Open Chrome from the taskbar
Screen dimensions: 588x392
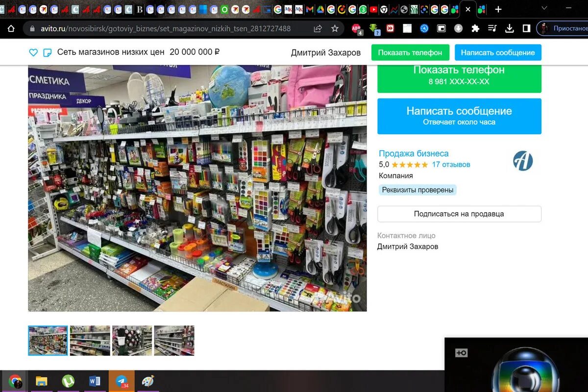pyautogui.click(x=15, y=381)
